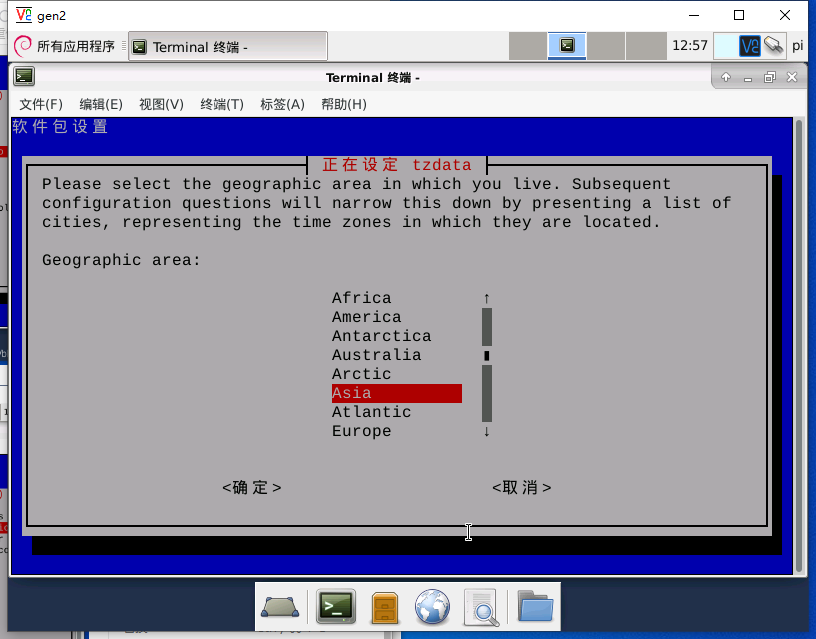Viewport: 816px width, 639px height.
Task: Click the terminal window shade up-arrow button
Action: [725, 78]
